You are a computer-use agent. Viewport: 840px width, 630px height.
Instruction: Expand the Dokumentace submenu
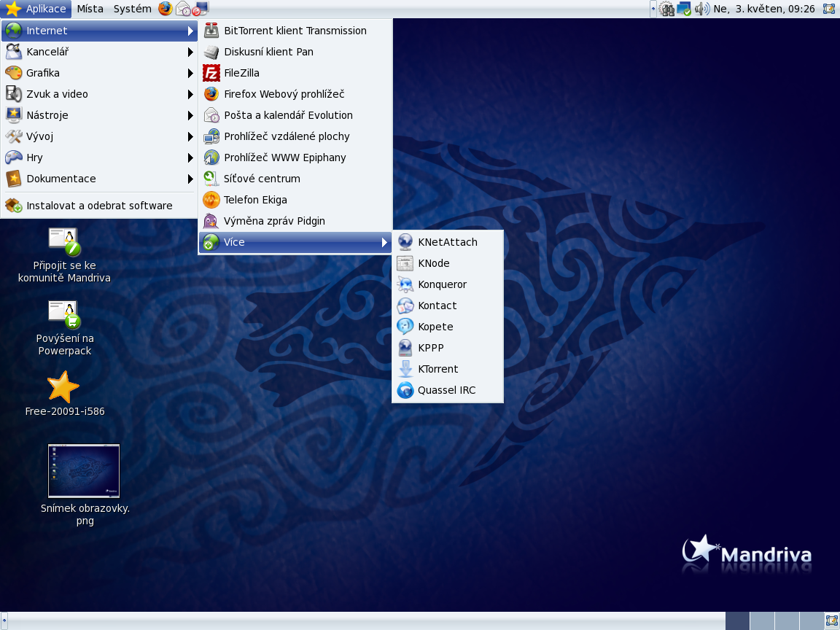tap(100, 179)
